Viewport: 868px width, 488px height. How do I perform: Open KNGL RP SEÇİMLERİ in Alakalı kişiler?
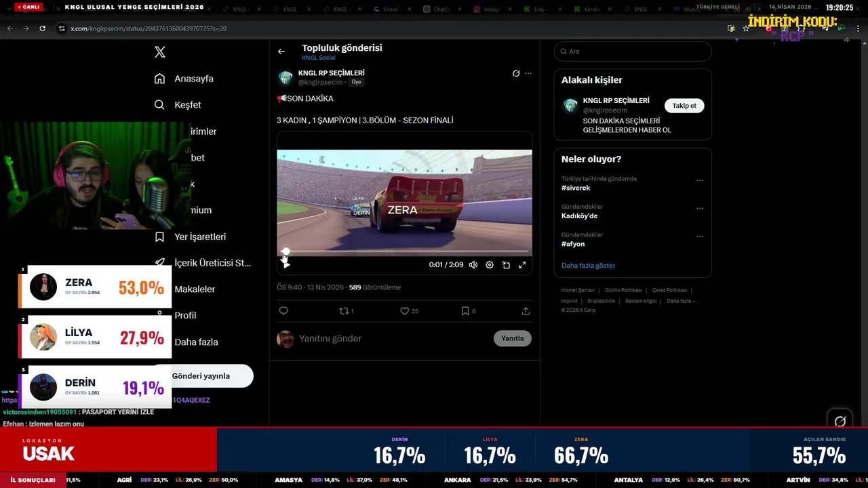(x=616, y=100)
